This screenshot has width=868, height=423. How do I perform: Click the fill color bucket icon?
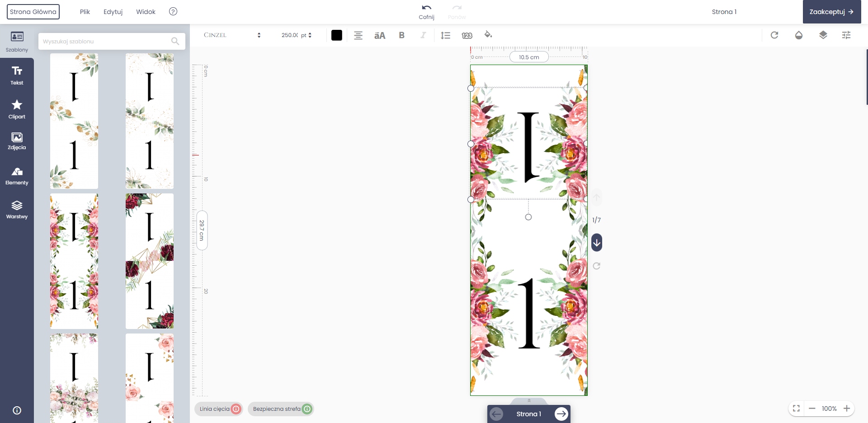pyautogui.click(x=488, y=35)
